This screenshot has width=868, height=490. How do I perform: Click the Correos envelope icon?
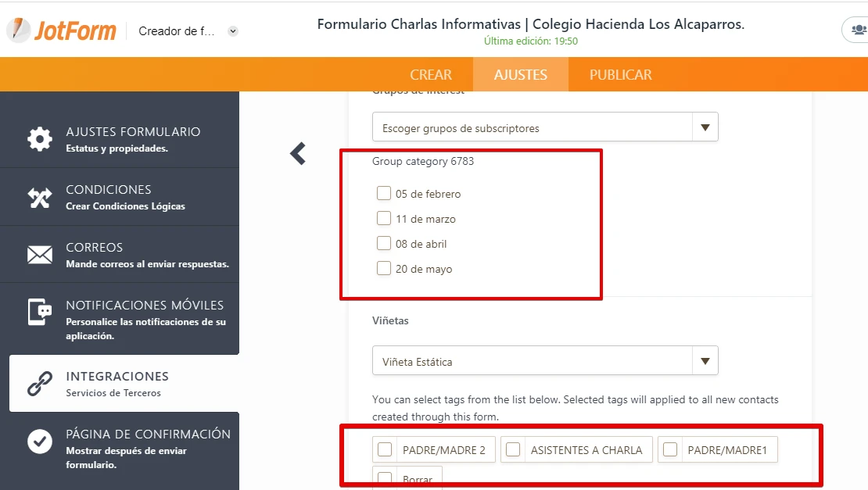pyautogui.click(x=40, y=255)
